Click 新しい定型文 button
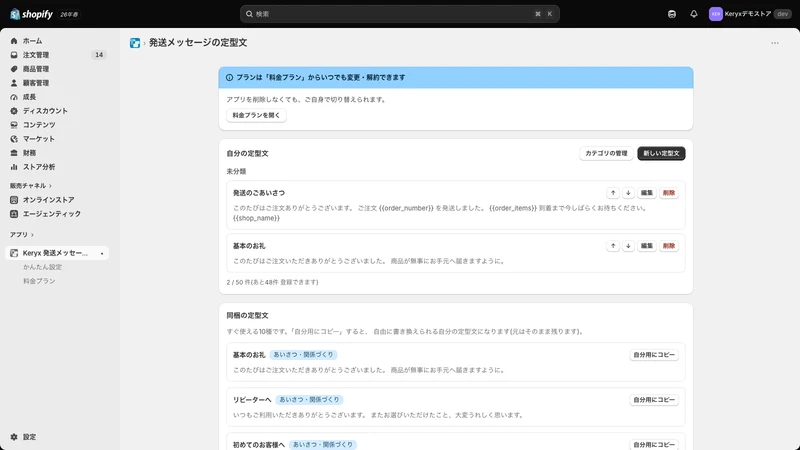 [x=661, y=153]
